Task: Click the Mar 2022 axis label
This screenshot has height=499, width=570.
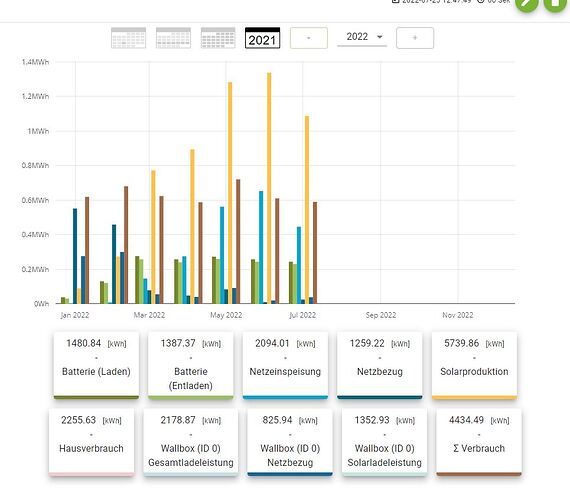Action: click(149, 315)
